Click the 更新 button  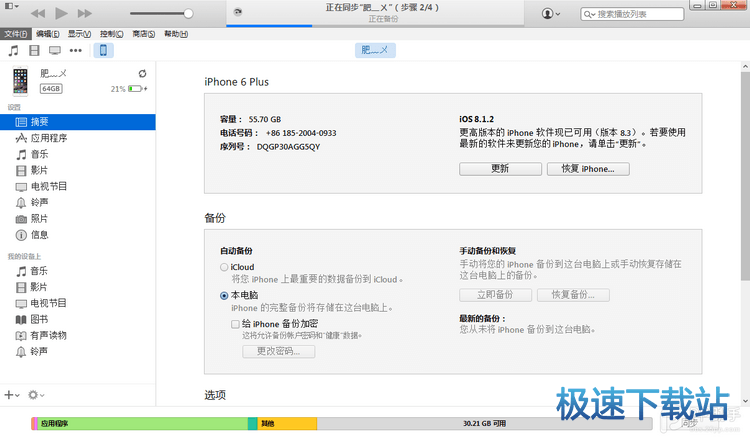pyautogui.click(x=500, y=169)
